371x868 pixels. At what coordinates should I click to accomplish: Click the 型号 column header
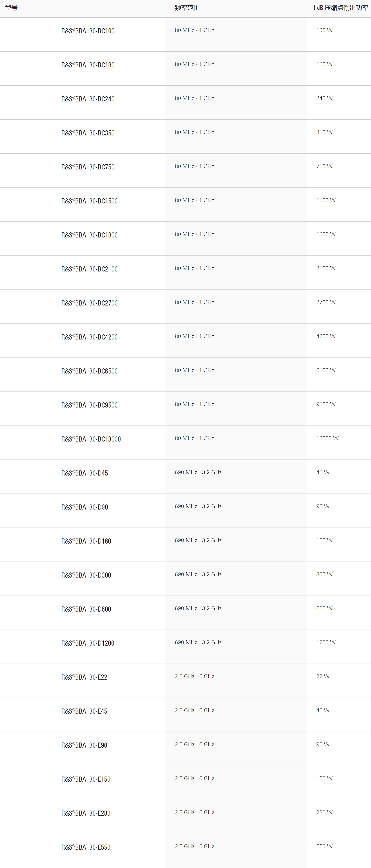coord(12,8)
